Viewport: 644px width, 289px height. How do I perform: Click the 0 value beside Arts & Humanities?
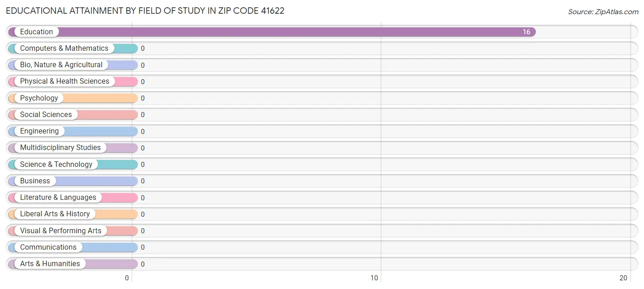click(x=142, y=264)
